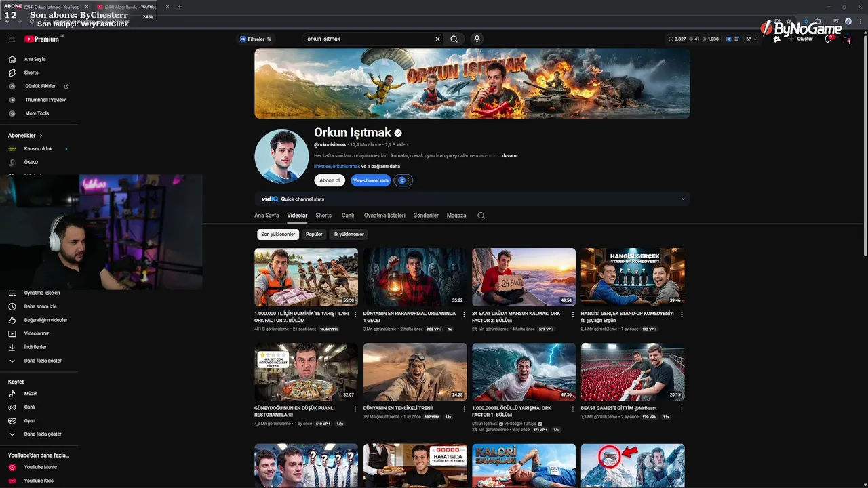Expand the Abonelikler section arrow

click(41, 136)
